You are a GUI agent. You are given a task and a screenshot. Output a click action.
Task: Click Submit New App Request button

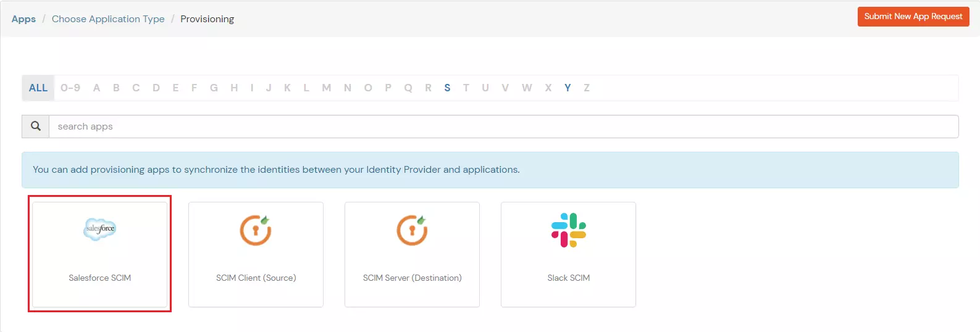(x=913, y=17)
